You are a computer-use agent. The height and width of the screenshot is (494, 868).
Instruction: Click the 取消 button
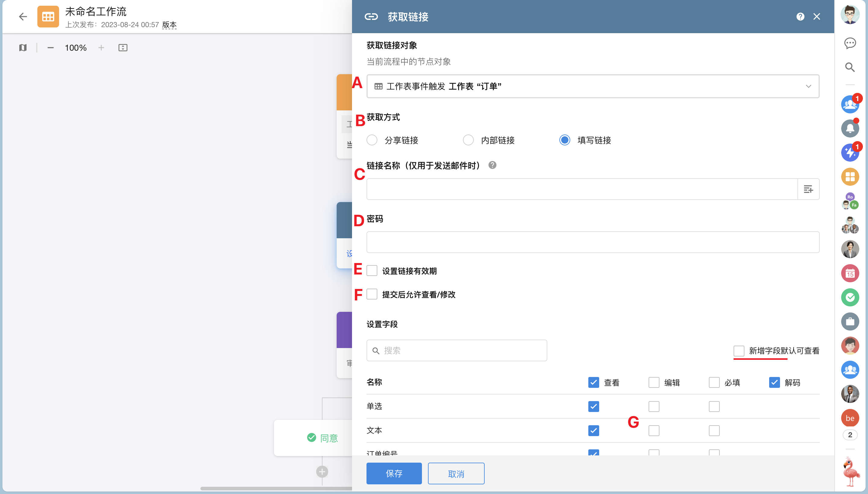click(x=456, y=473)
